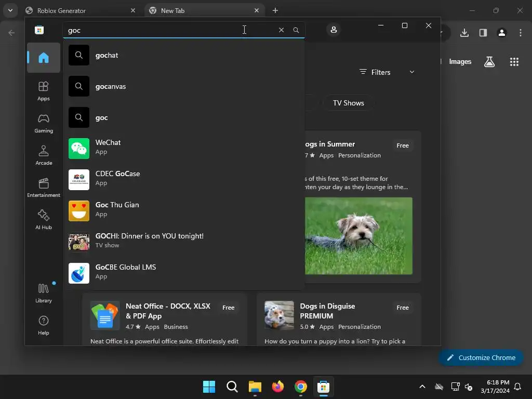Open the Store user account icon
Screen dimensions: 532x399
334,30
